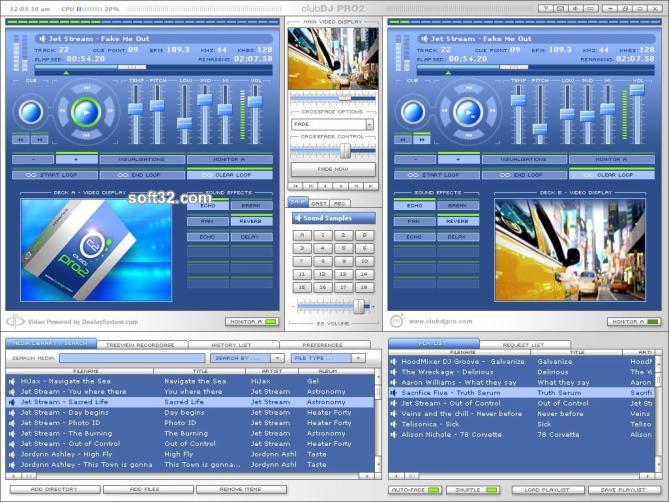The width and height of the screenshot is (669, 502).
Task: Skip Deck A to the next track (top arc)
Action: [x=86, y=88]
